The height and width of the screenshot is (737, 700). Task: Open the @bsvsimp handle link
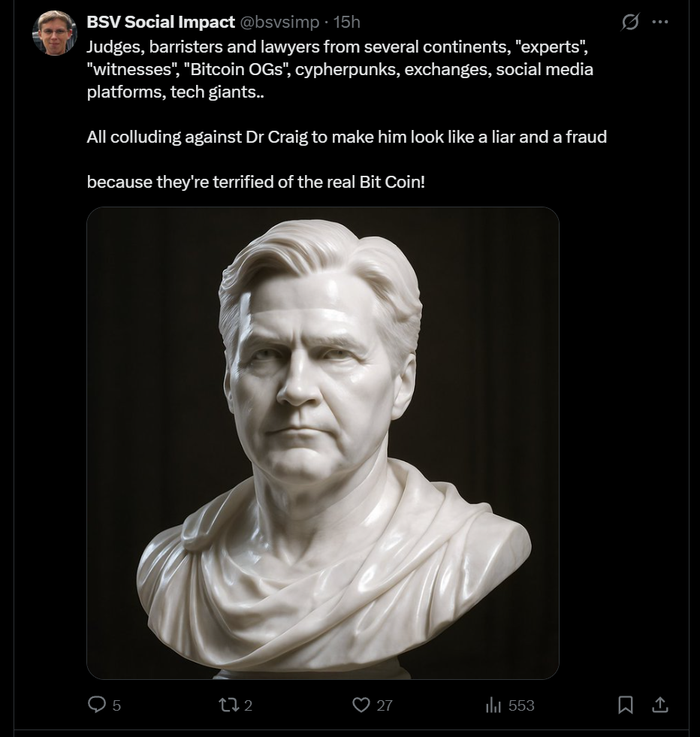[x=279, y=22]
